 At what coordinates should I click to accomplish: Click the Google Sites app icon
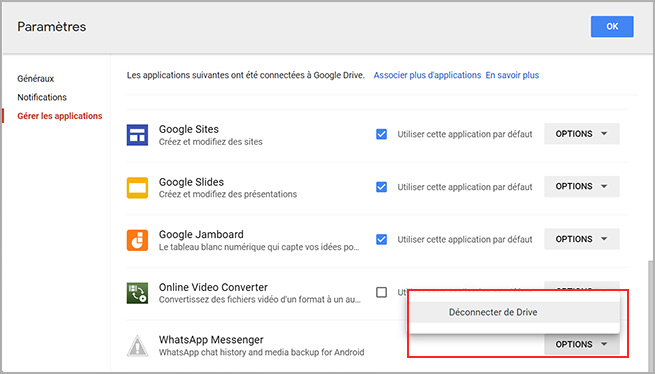pos(137,135)
